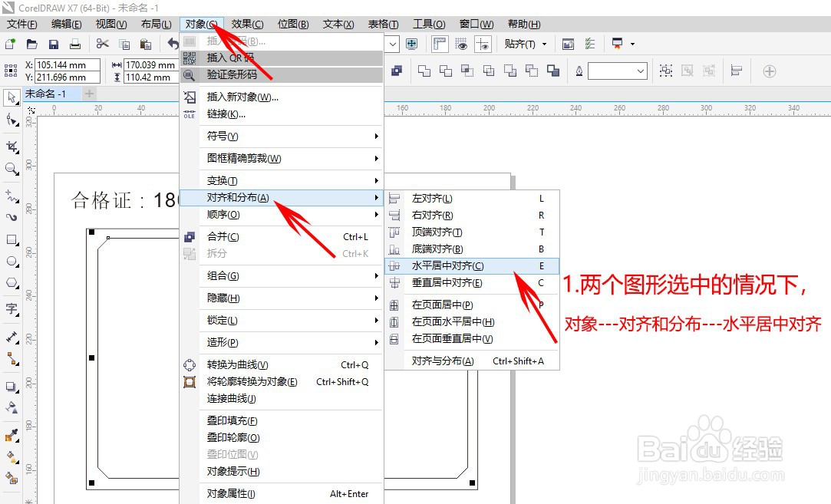The image size is (831, 504).
Task: Add a new document tab with plus
Action: tap(89, 94)
